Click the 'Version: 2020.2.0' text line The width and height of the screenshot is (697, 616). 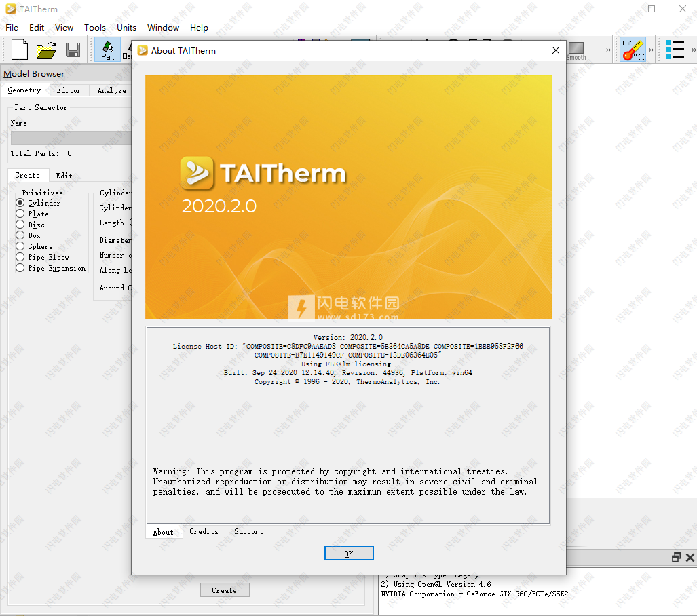click(x=348, y=337)
